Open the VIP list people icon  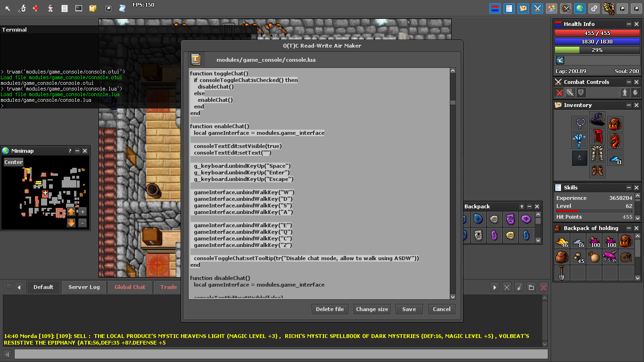pos(552,8)
